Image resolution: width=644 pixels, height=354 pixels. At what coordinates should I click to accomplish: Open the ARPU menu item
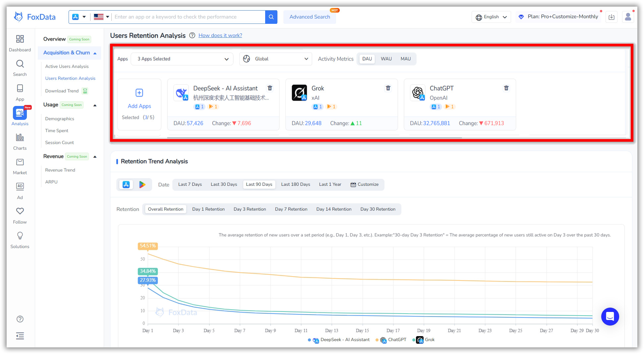(x=51, y=182)
